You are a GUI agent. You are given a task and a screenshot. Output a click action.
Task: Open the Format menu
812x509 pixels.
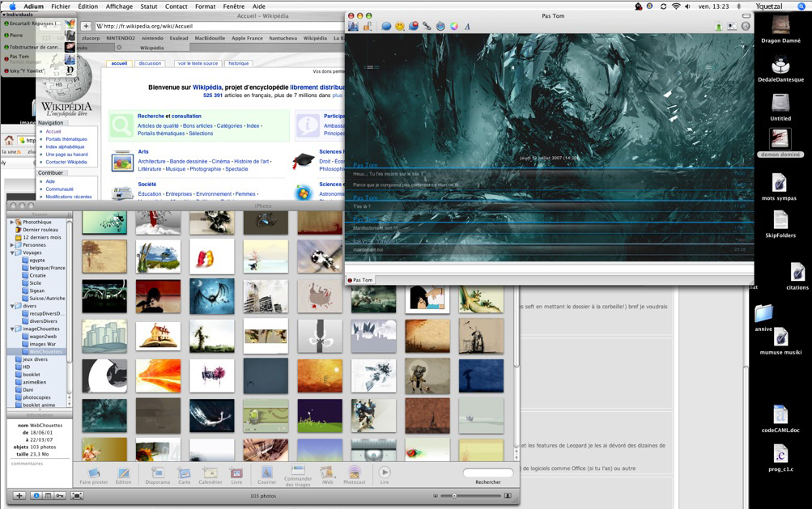205,6
